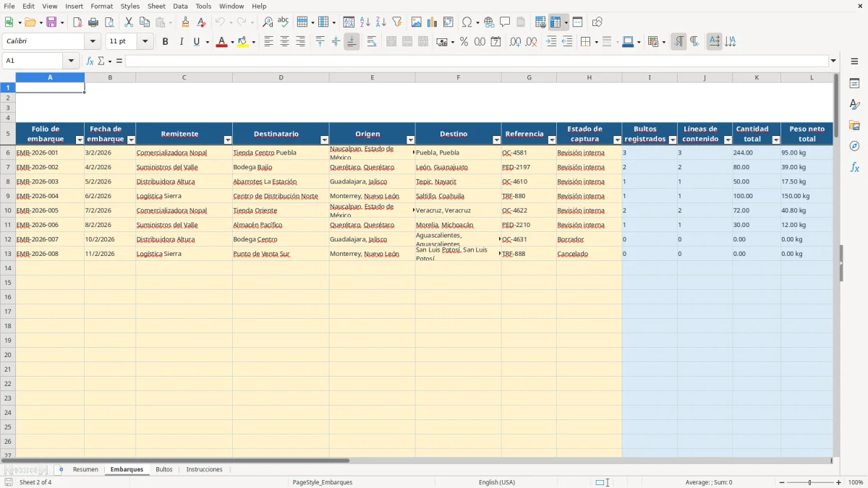The image size is (868, 488).
Task: Click the Copy icon
Action: coord(145,22)
